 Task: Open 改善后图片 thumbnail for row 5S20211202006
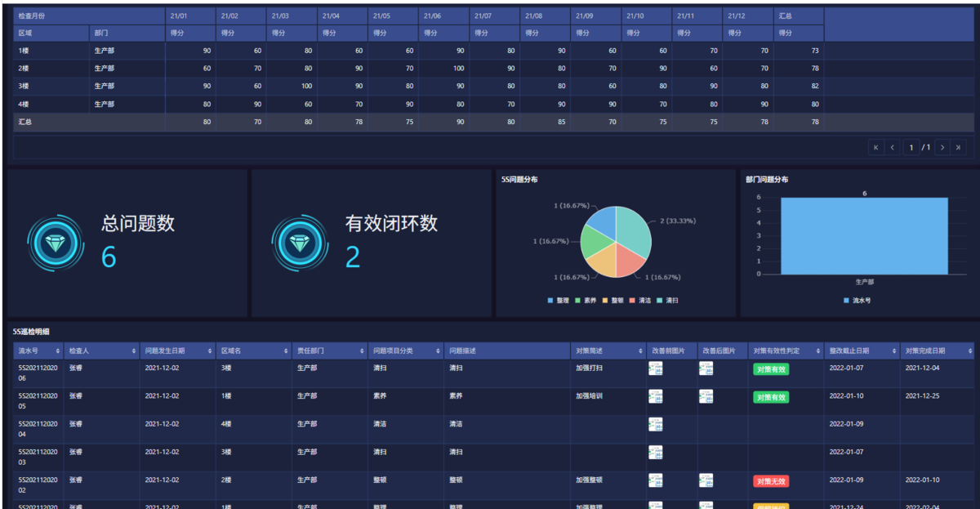tap(706, 368)
